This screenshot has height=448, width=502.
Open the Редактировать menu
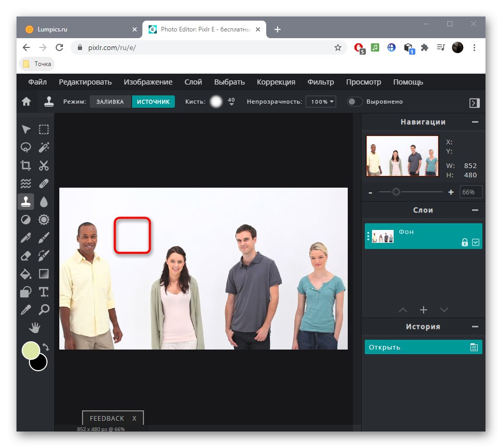(85, 82)
